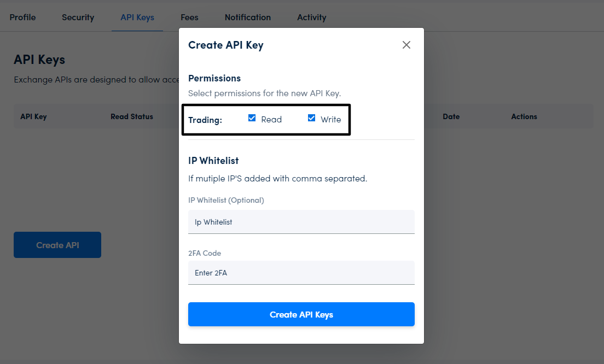The height and width of the screenshot is (364, 604).
Task: Click the API Key column header
Action: click(33, 116)
